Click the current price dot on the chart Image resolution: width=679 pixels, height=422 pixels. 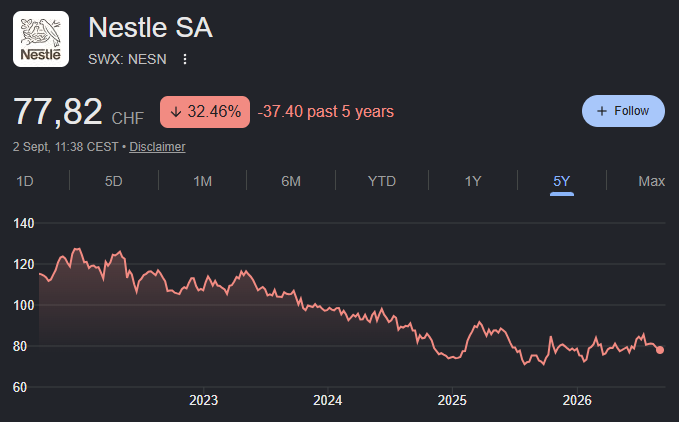point(660,350)
